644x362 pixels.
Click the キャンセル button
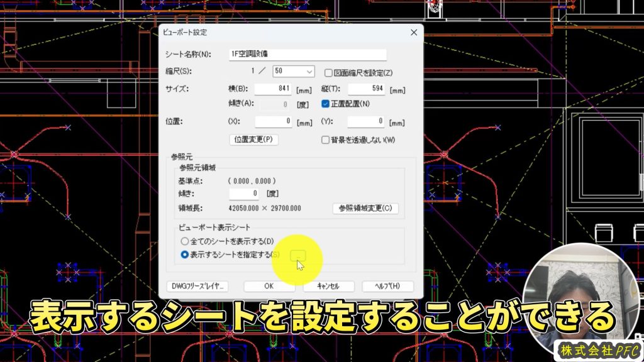(x=328, y=287)
